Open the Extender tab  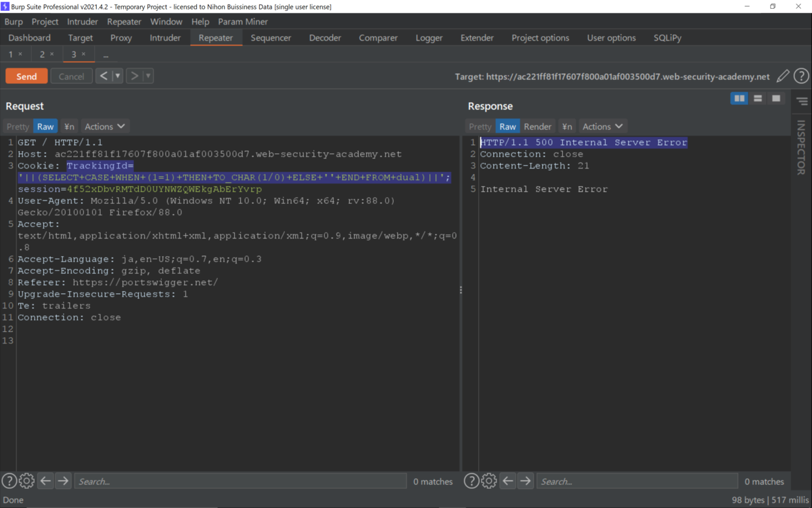477,38
